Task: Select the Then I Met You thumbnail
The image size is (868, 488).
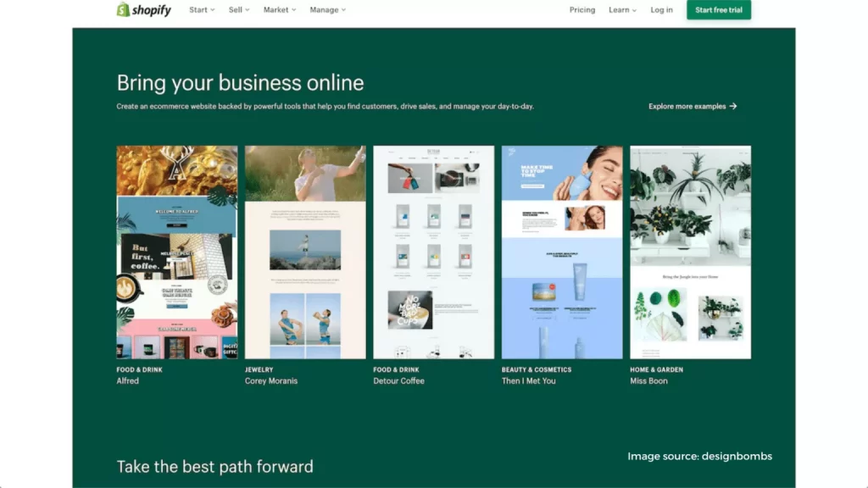Action: [x=562, y=252]
